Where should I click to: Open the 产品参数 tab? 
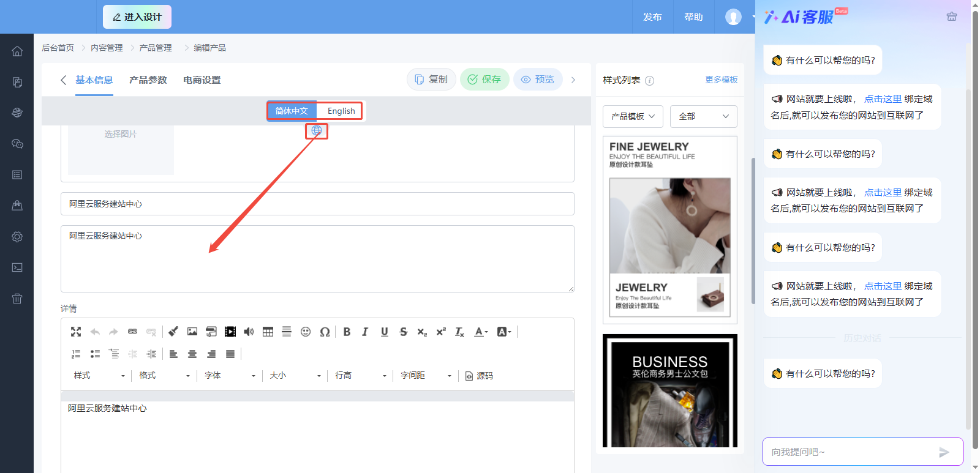pos(148,80)
